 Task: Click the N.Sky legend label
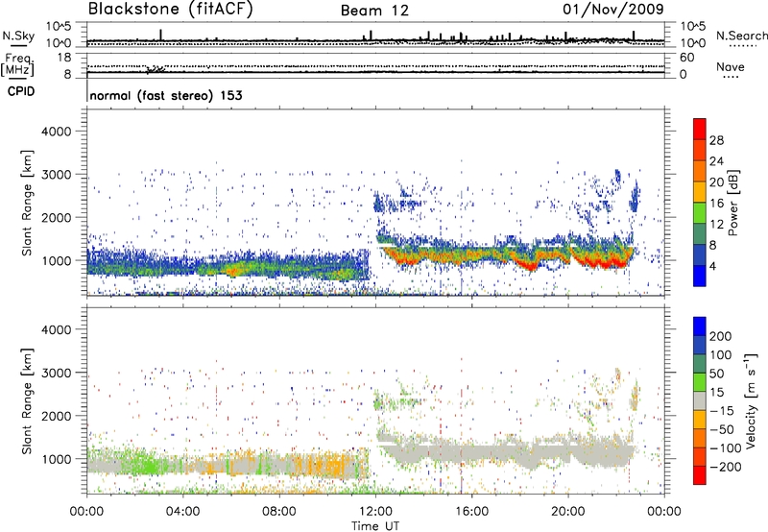pos(18,36)
